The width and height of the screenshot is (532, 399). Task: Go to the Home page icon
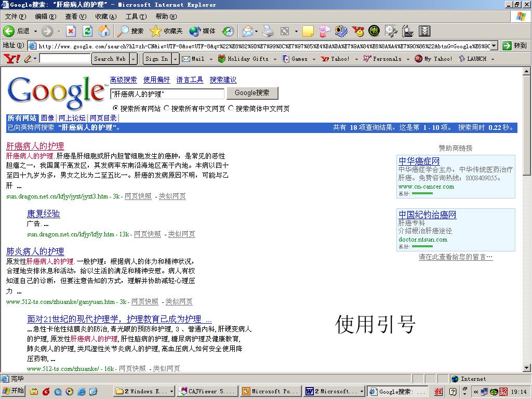[x=104, y=31]
